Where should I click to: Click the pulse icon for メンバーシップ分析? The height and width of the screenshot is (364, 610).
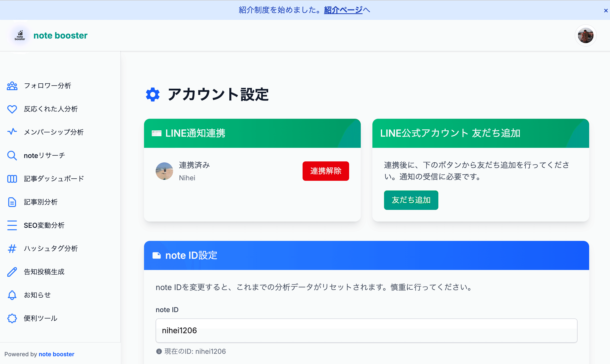pos(12,132)
